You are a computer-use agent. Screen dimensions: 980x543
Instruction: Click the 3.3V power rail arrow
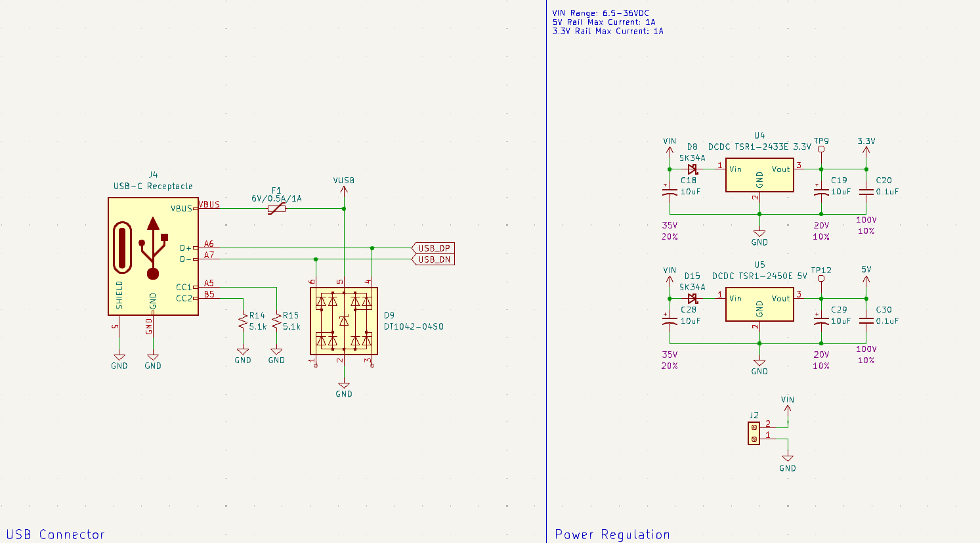pos(866,152)
